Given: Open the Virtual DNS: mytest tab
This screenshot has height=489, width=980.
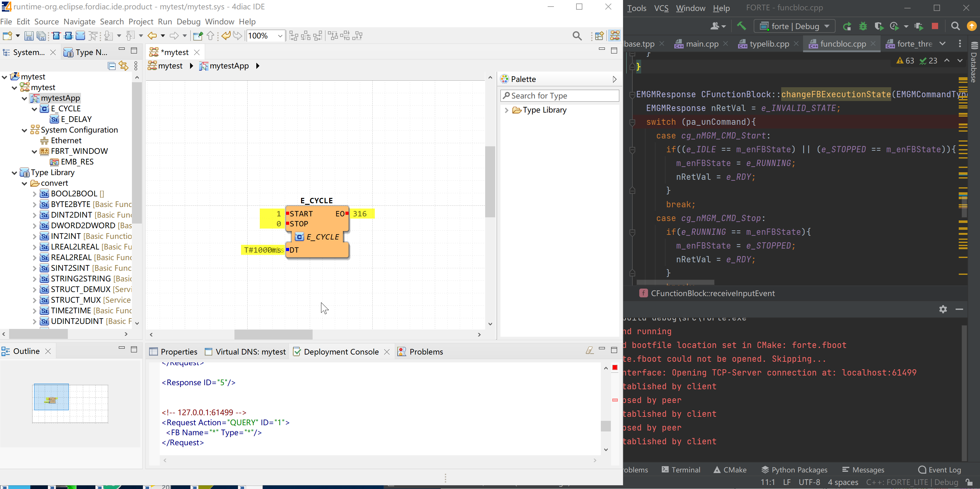Looking at the screenshot, I should 245,352.
